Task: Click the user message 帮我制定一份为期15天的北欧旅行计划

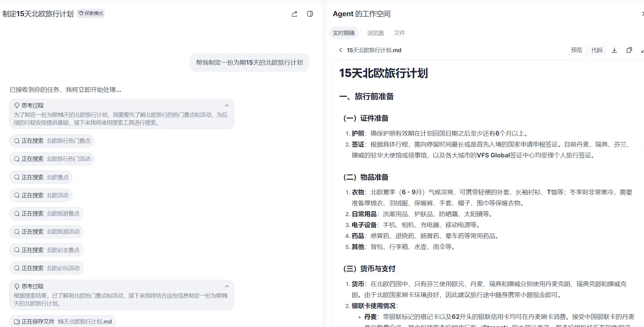Action: (249, 62)
